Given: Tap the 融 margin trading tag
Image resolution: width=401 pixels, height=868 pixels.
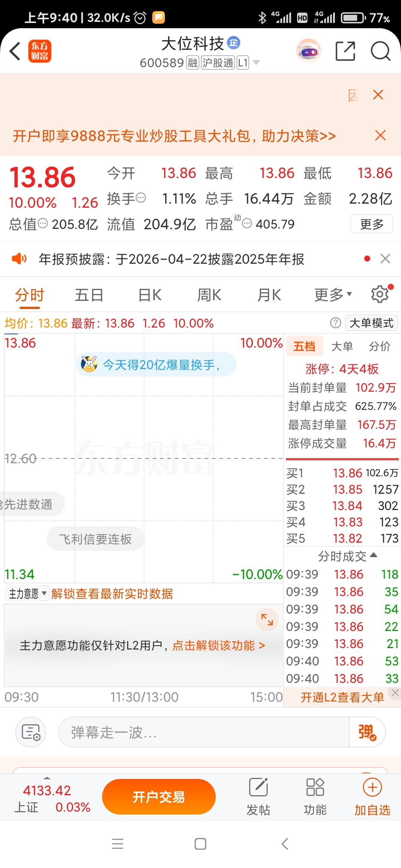Looking at the screenshot, I should [192, 63].
